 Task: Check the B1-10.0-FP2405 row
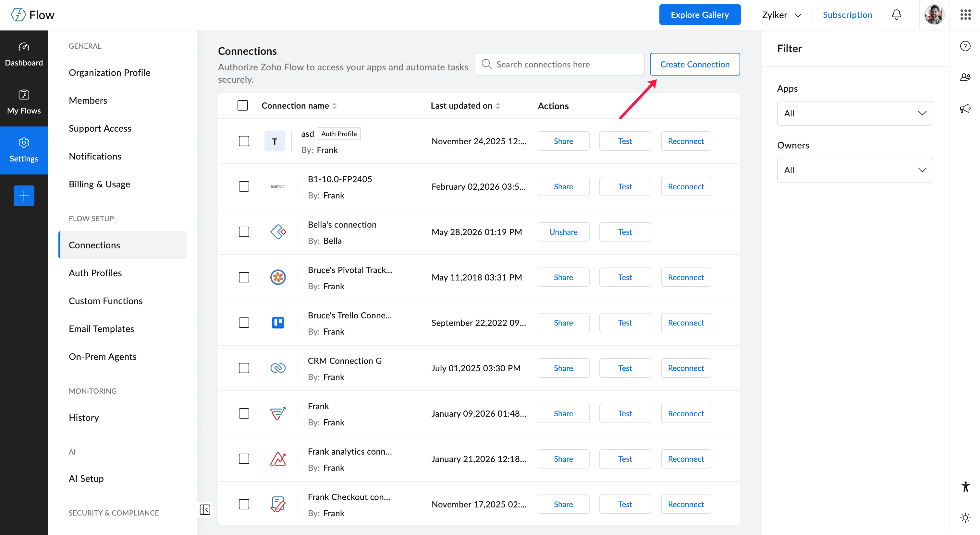[244, 186]
